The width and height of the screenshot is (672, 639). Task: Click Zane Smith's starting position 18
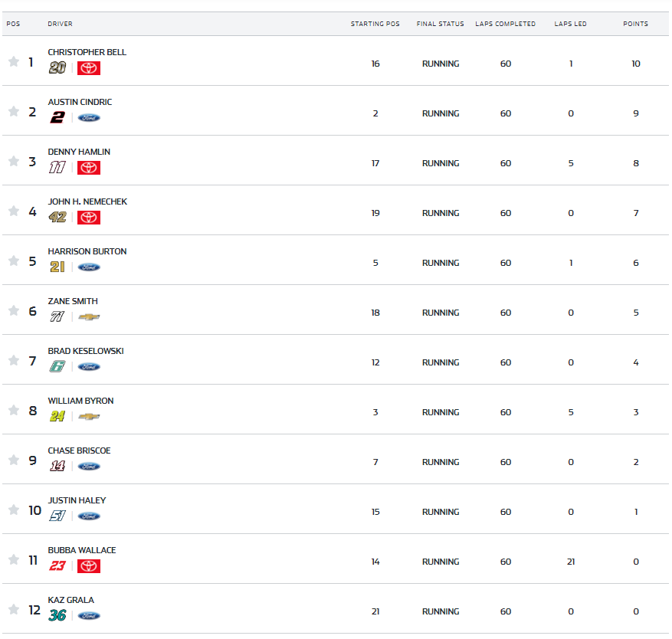375,313
